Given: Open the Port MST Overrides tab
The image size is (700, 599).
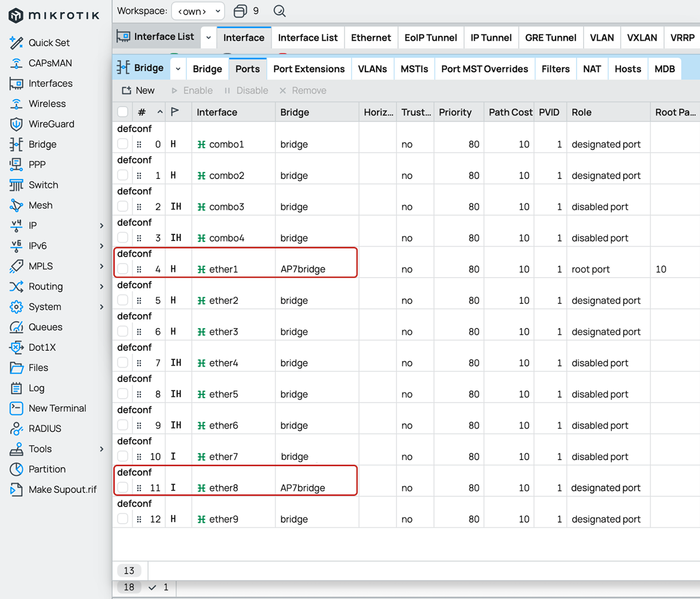Looking at the screenshot, I should click(485, 69).
